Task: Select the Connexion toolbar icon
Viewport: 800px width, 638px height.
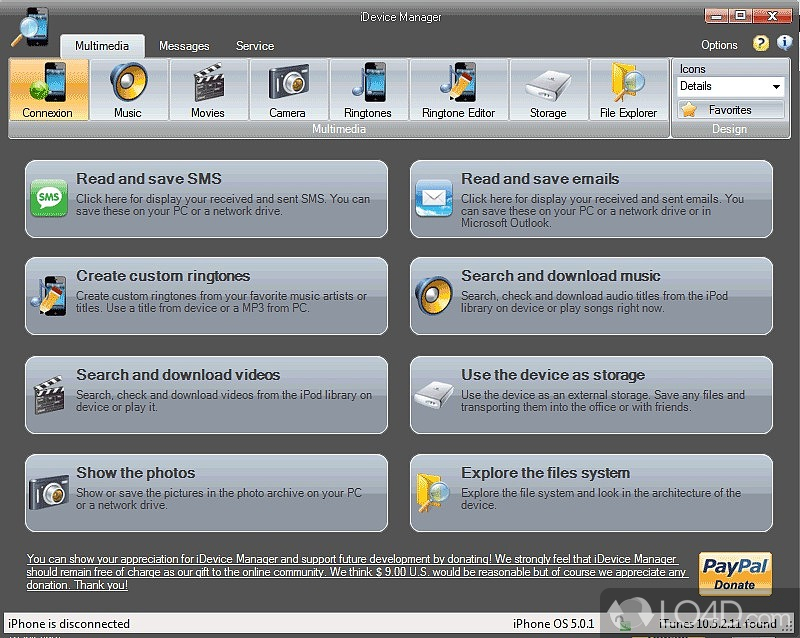Action: 48,90
